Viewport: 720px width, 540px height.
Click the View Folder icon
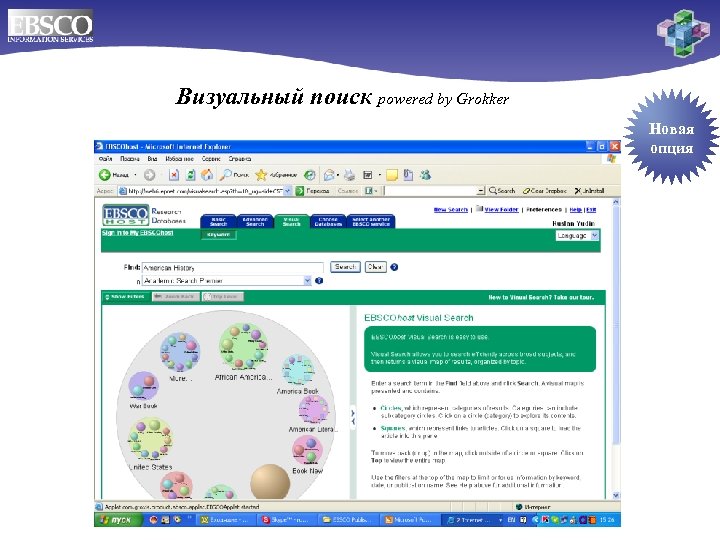point(479,208)
